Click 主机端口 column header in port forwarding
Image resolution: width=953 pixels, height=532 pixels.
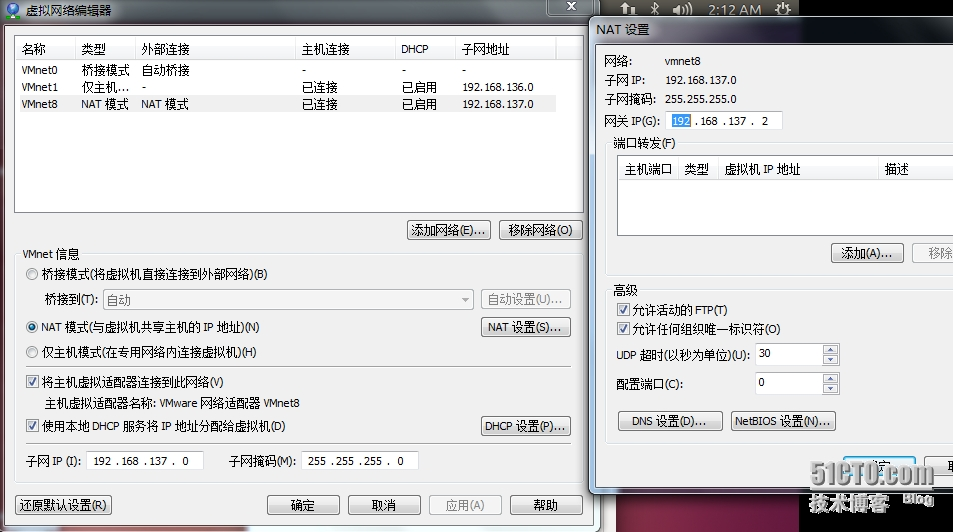pos(649,170)
